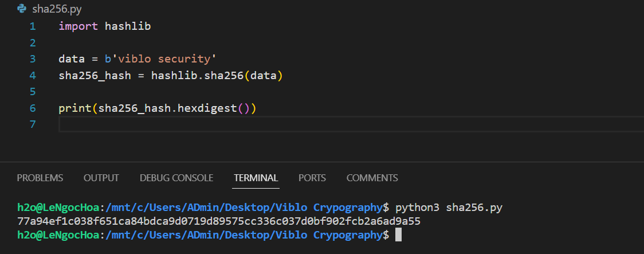Click the import keyword on line 1

pos(78,26)
